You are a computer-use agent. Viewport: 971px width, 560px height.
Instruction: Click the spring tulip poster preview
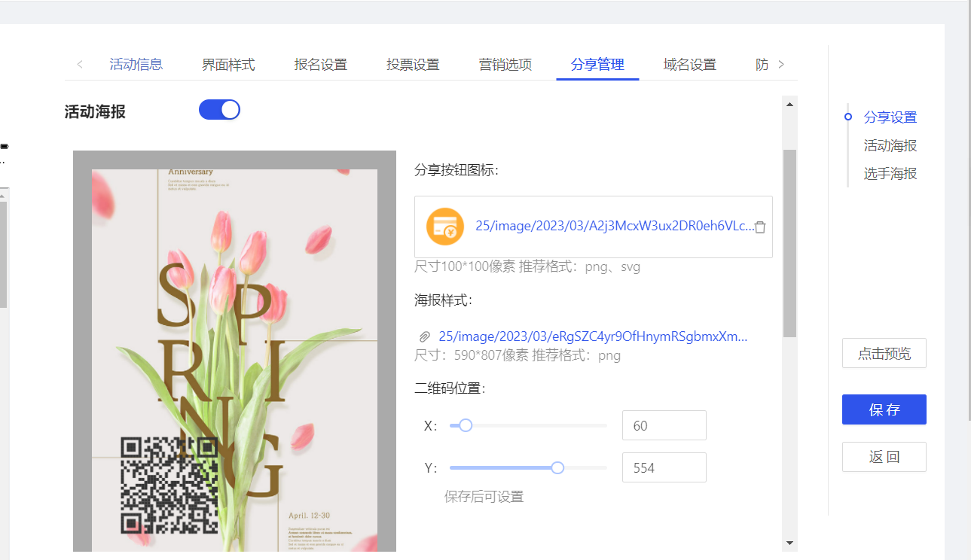click(x=234, y=360)
